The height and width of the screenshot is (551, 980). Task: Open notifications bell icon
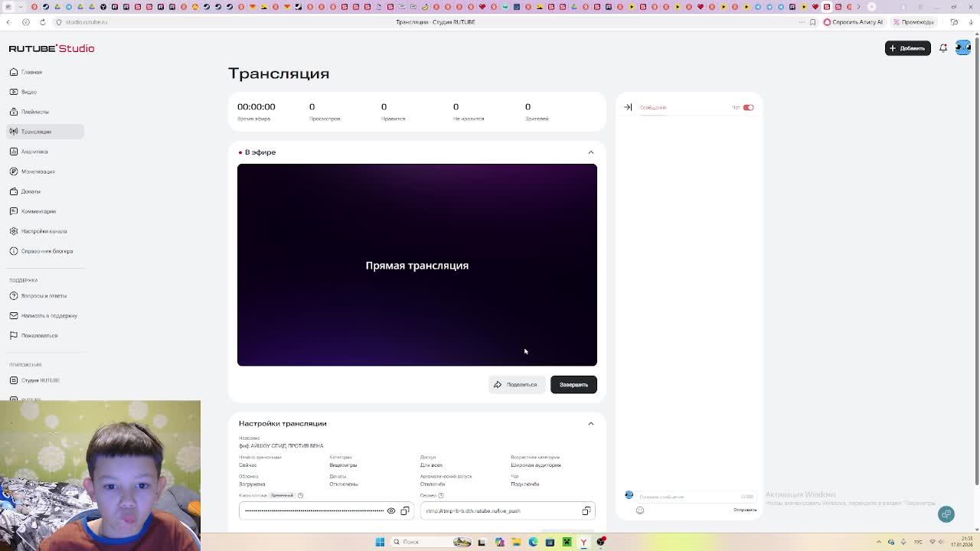pos(943,48)
